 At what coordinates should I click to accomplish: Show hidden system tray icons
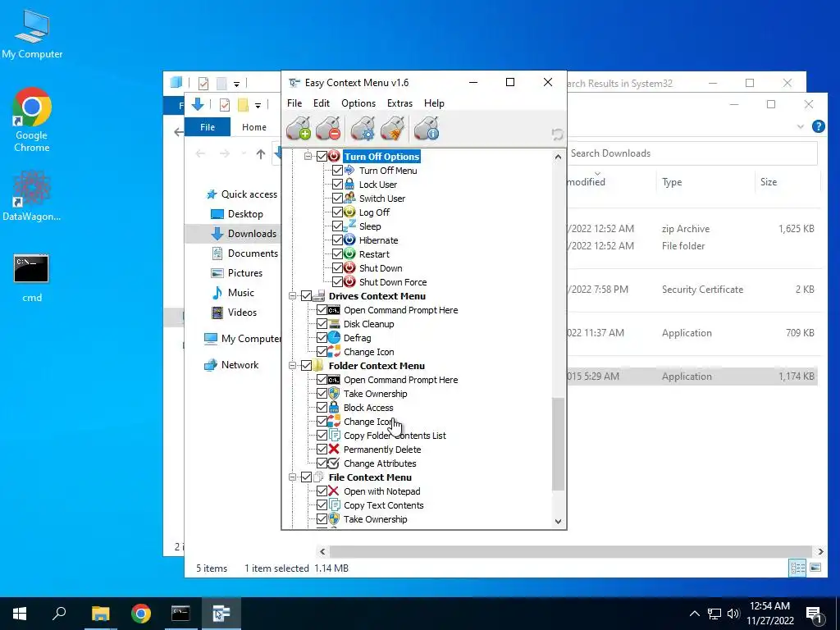(x=694, y=614)
